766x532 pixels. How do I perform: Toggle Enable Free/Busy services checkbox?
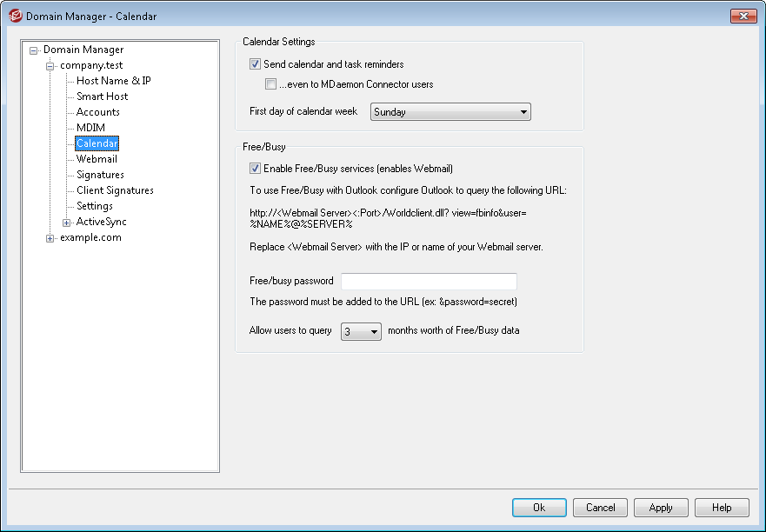point(255,170)
